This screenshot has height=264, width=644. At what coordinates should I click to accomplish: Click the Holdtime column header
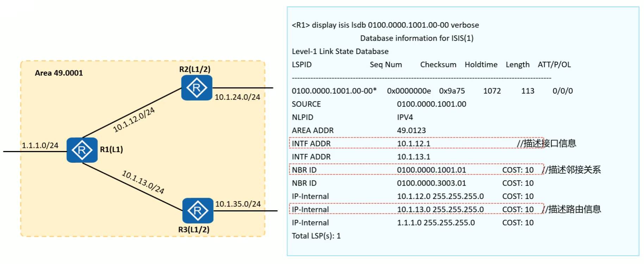[481, 65]
